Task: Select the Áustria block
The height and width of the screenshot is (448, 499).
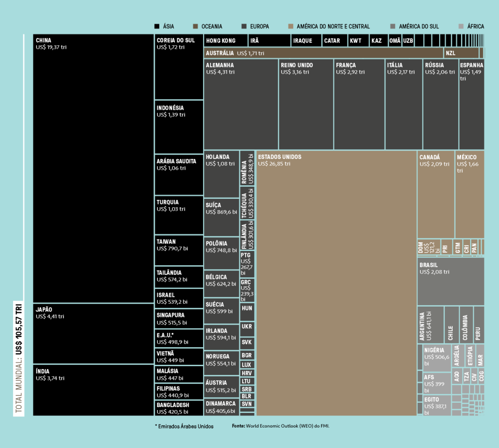Action: click(x=221, y=387)
